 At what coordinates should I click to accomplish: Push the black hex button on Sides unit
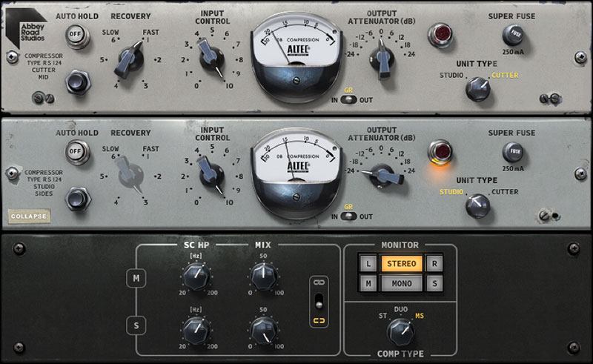click(x=78, y=198)
